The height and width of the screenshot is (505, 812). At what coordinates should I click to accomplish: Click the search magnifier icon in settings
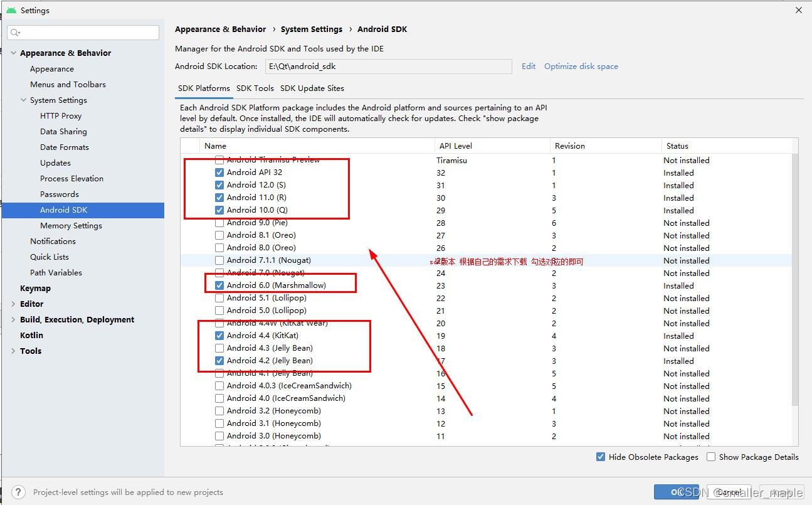[15, 33]
